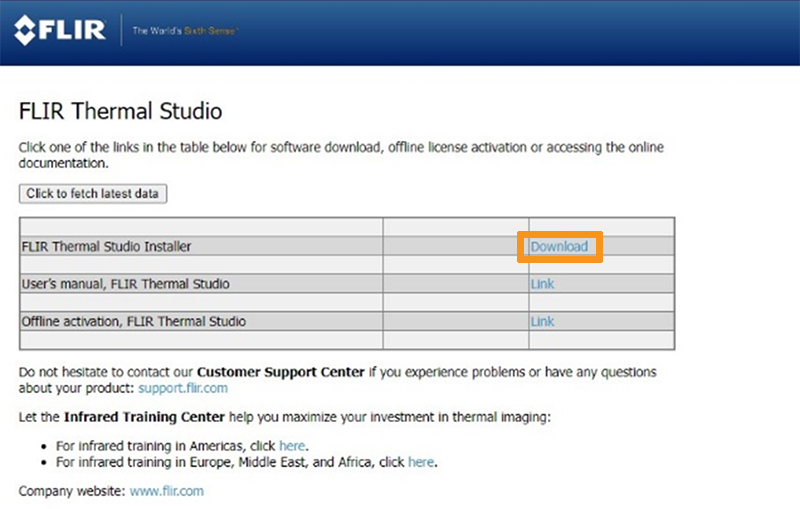Image resolution: width=800 pixels, height=509 pixels.
Task: Click 'The World's Sixth Sense' tagline
Action: [x=185, y=31]
